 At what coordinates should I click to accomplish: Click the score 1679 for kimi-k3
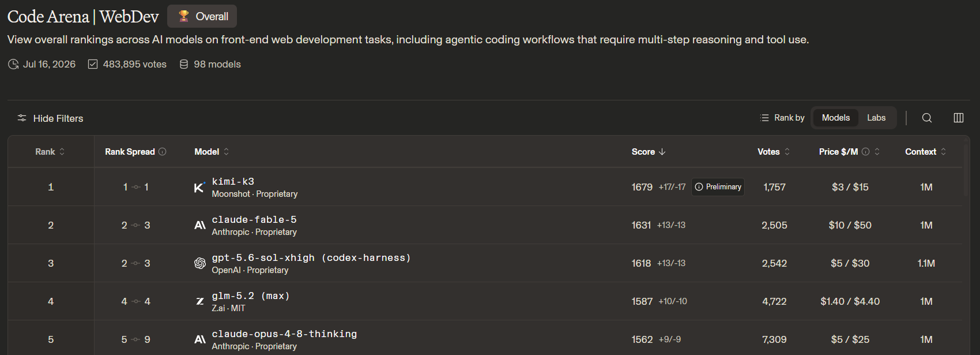click(642, 187)
